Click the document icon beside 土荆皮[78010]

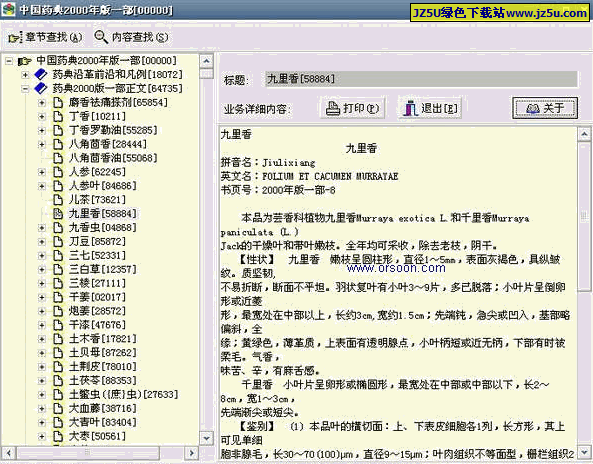click(58, 367)
